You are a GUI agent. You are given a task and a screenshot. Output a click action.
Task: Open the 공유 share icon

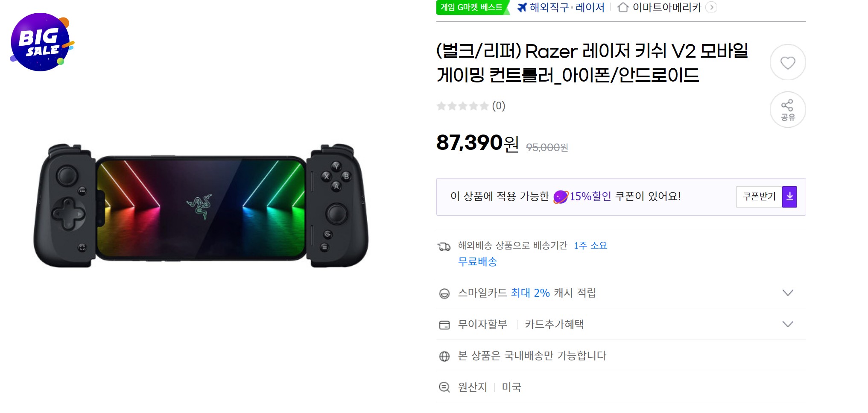pos(788,110)
